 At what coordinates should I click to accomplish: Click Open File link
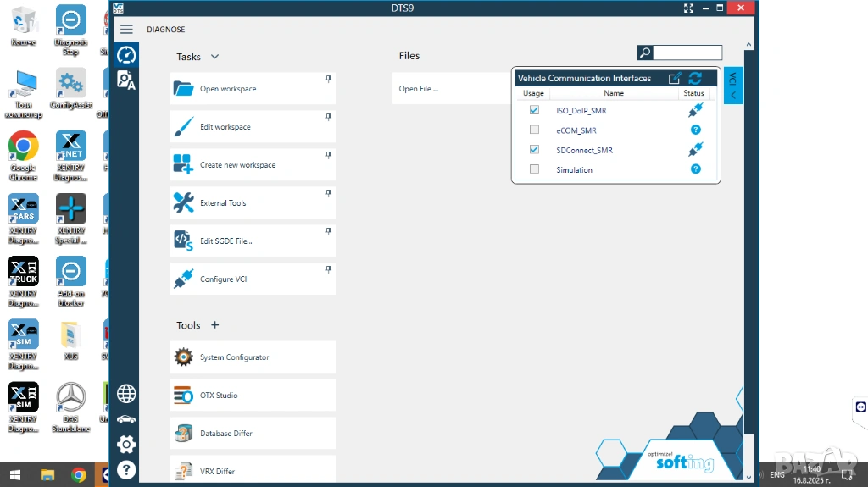pyautogui.click(x=419, y=89)
